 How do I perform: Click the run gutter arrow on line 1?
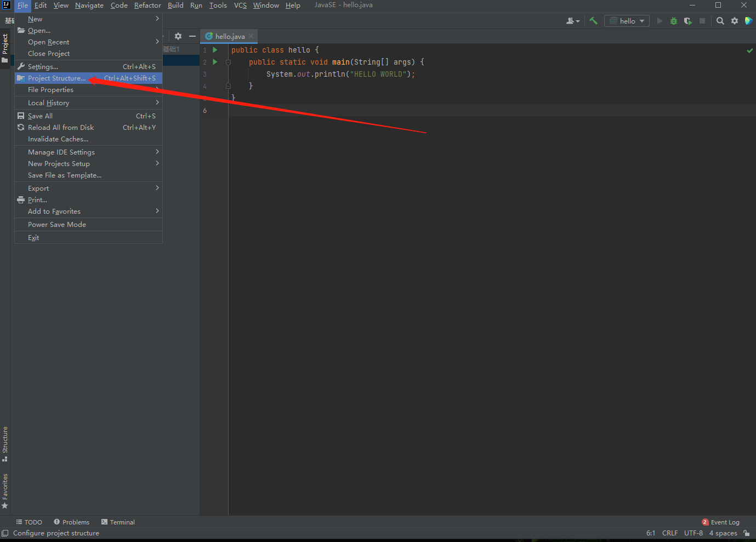[x=215, y=50]
